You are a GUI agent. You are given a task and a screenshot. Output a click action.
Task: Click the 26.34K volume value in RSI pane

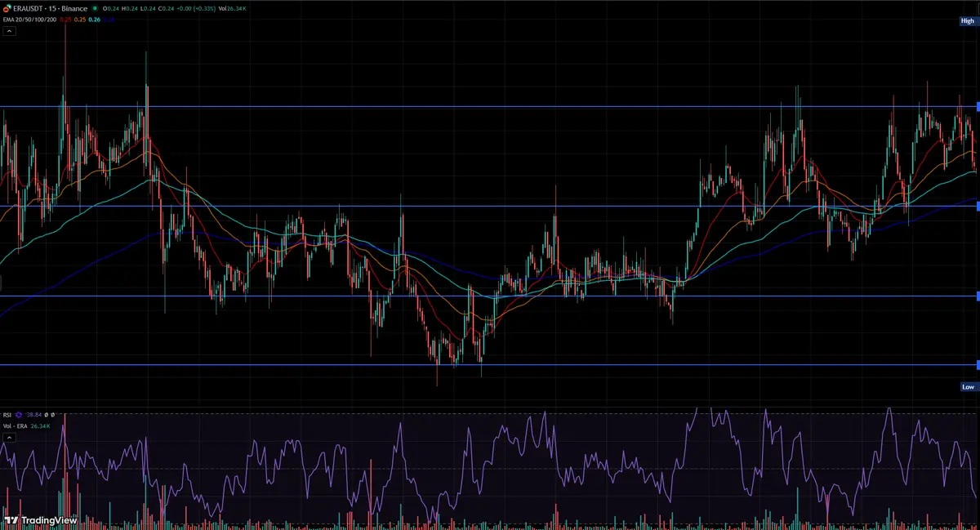tap(41, 426)
